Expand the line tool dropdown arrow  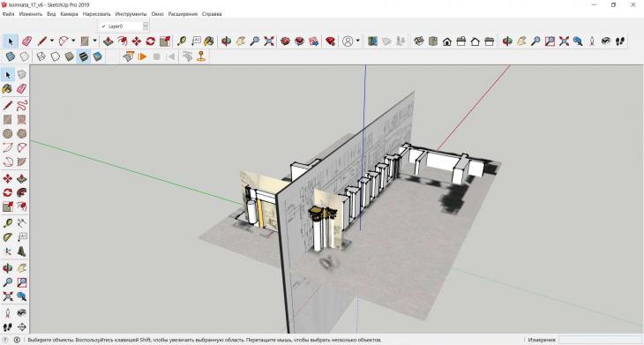click(52, 41)
